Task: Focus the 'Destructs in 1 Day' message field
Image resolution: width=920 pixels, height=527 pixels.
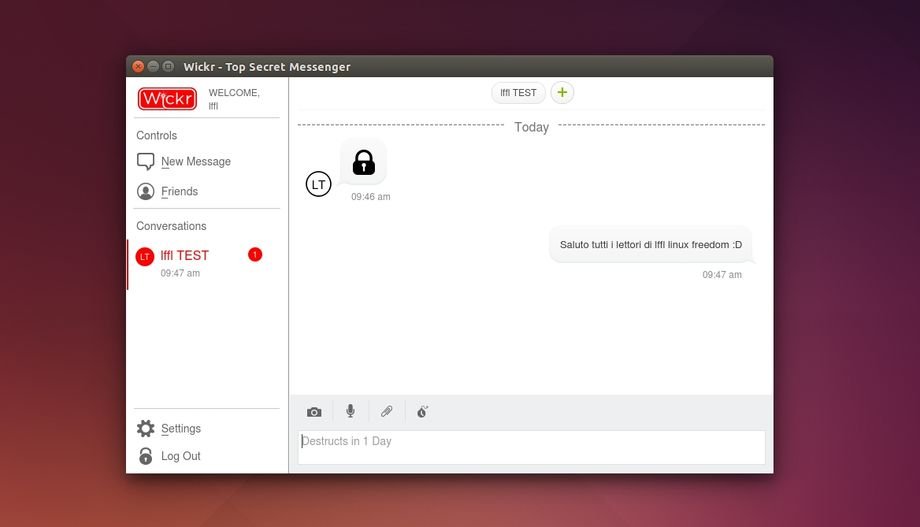Action: (x=532, y=448)
